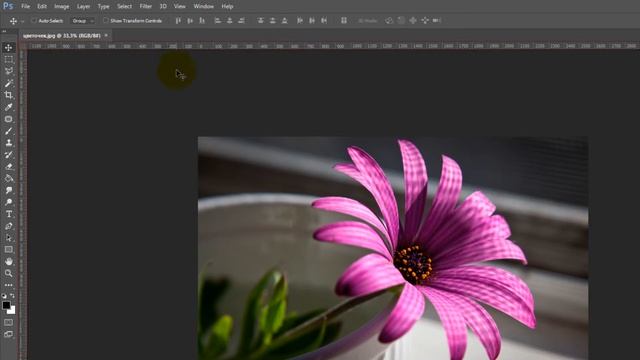
Task: Select the Clone Stamp tool
Action: click(x=8, y=143)
